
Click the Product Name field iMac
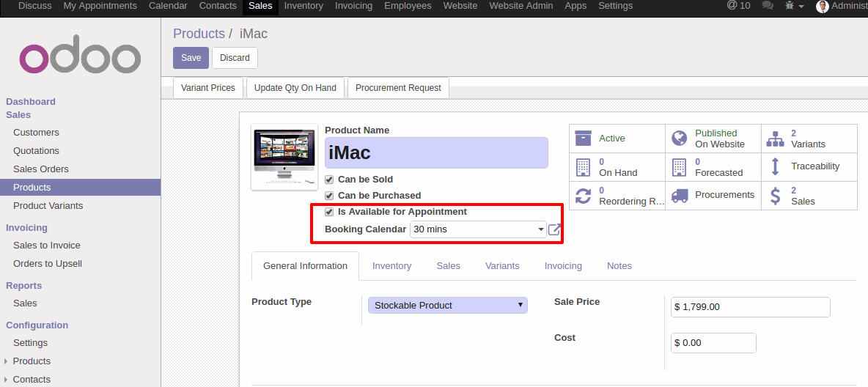[x=436, y=152]
